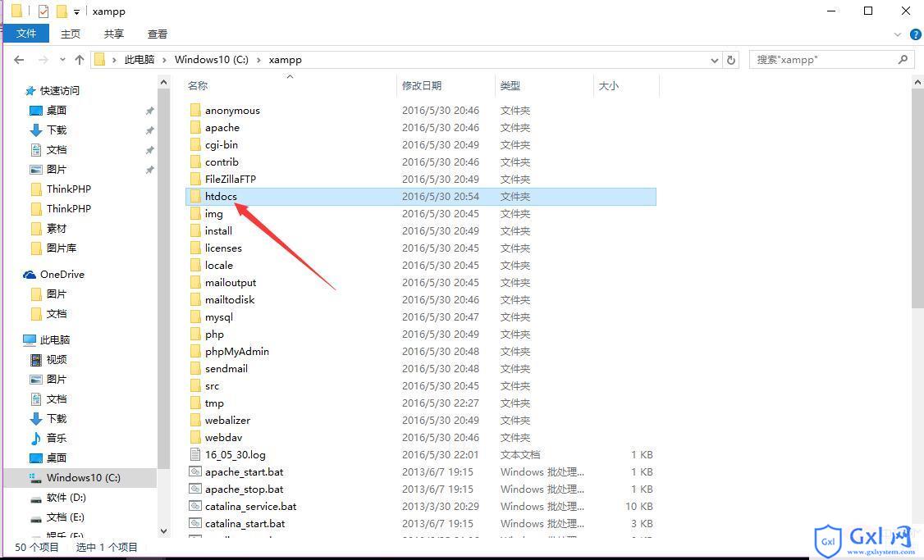Select the phpMyAdmin folder icon
The image size is (924, 560).
click(x=195, y=351)
